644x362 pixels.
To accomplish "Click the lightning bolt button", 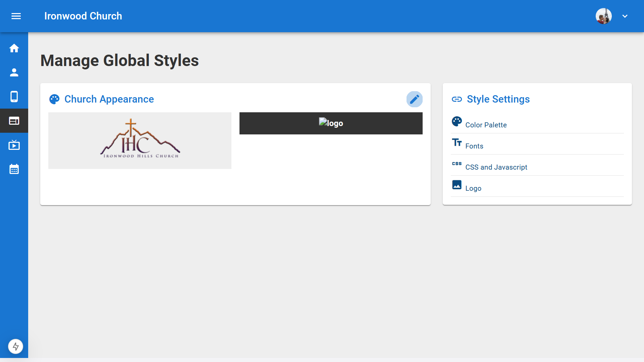I will pyautogui.click(x=15, y=346).
